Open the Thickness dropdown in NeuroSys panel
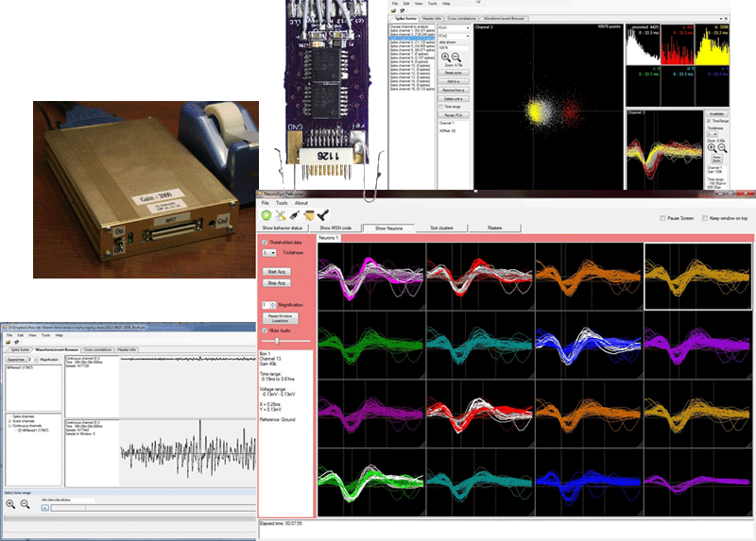 [269, 253]
